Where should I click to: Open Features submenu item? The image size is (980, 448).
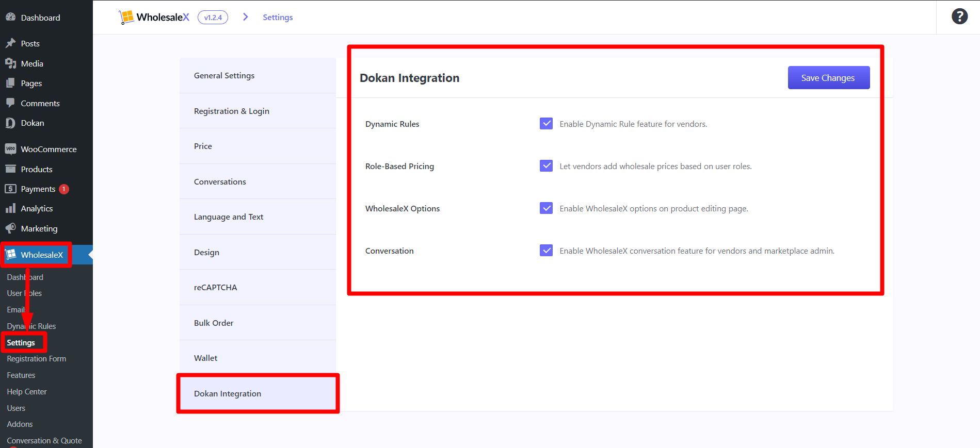point(21,375)
